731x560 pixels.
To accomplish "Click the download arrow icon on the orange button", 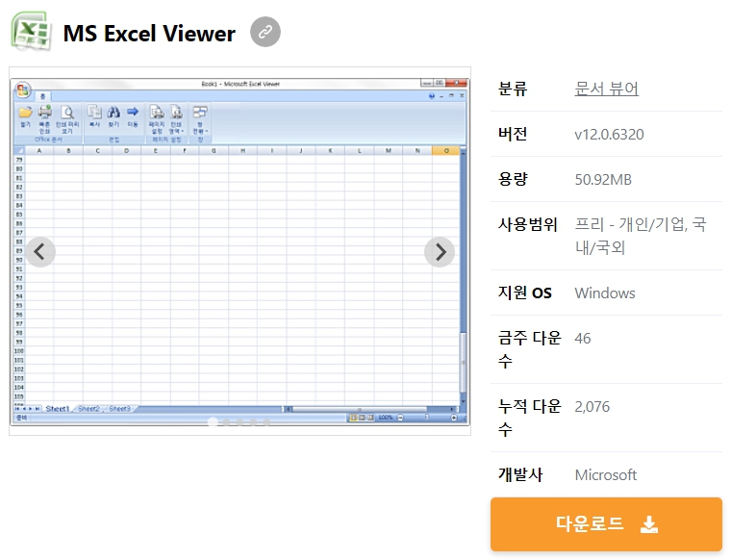I will [x=649, y=524].
